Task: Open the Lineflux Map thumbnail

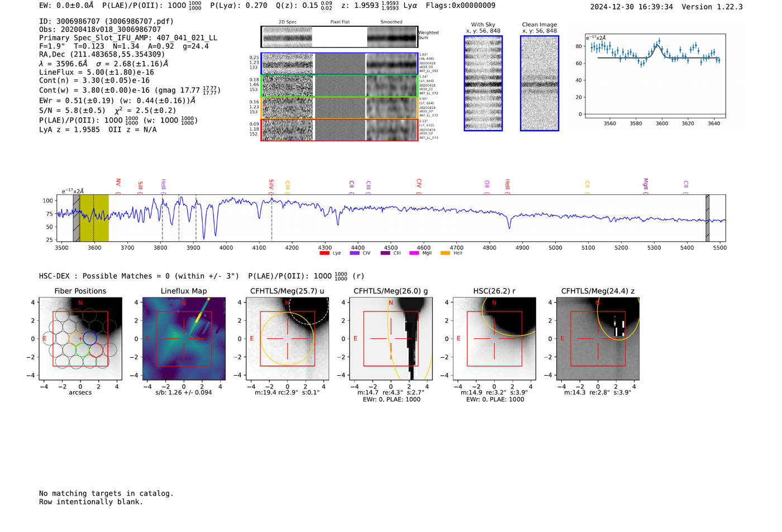Action: click(184, 339)
